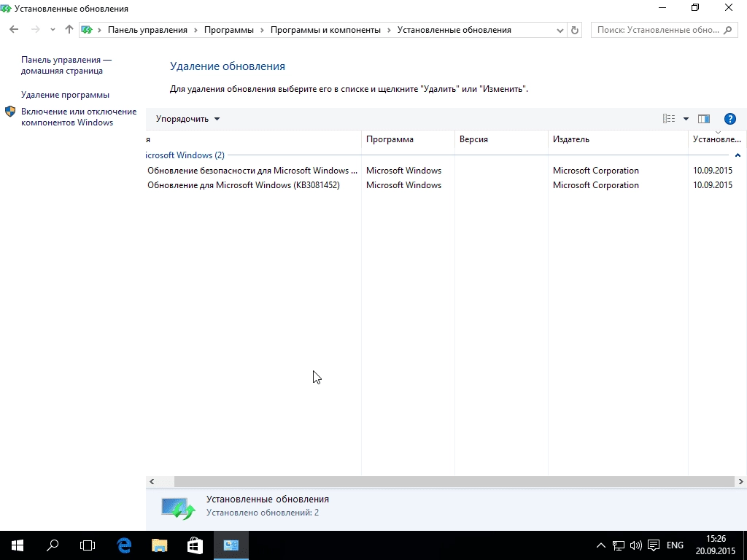Open the Упорядочить menu
The width and height of the screenshot is (747, 560).
point(187,119)
